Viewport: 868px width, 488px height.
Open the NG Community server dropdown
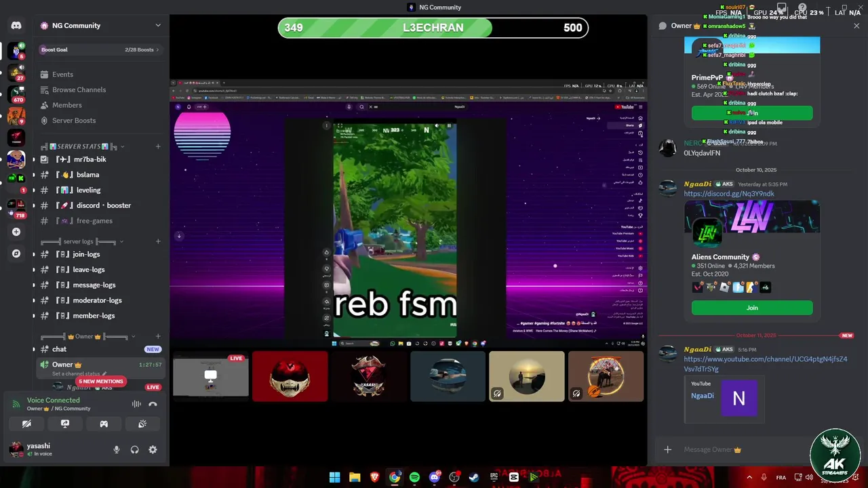click(x=158, y=26)
